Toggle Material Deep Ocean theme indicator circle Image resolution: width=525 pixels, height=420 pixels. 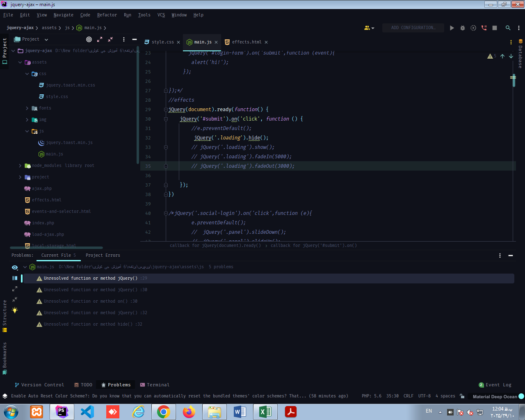521,396
